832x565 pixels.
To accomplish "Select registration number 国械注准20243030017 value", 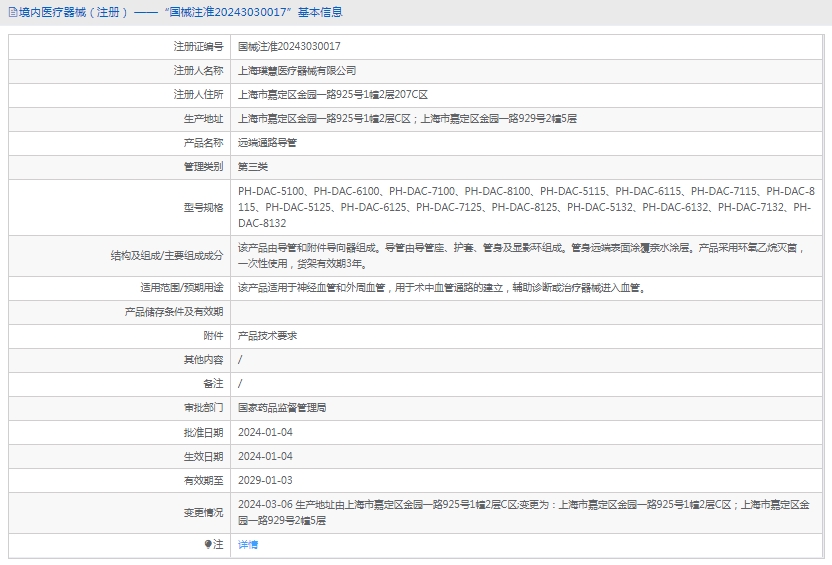I will pos(289,47).
